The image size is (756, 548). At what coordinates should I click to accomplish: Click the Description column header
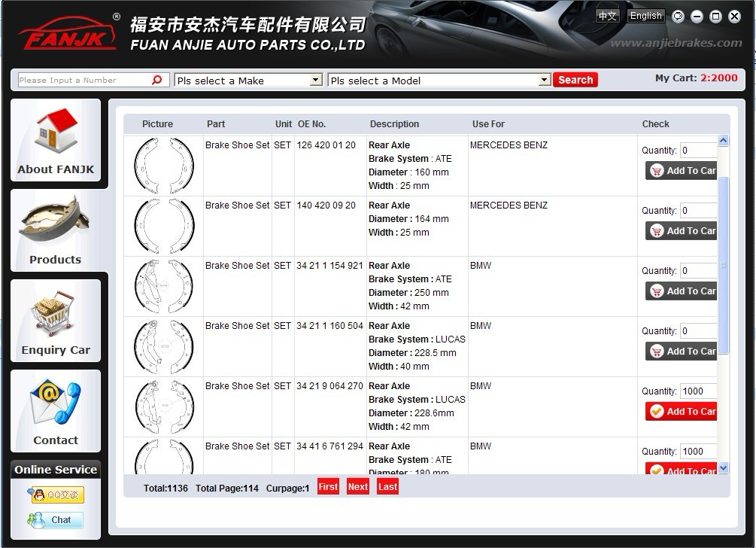tap(394, 124)
